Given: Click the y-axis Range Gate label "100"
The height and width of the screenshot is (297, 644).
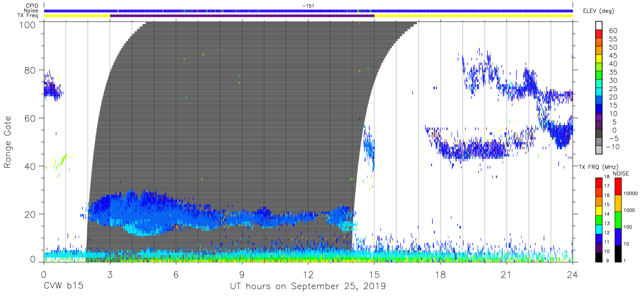Looking at the screenshot, I should pos(27,24).
